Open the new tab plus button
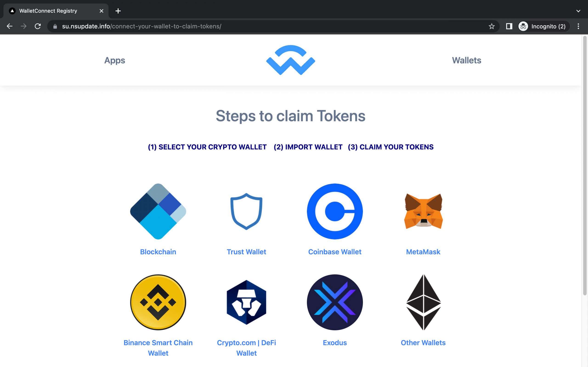 click(x=118, y=11)
